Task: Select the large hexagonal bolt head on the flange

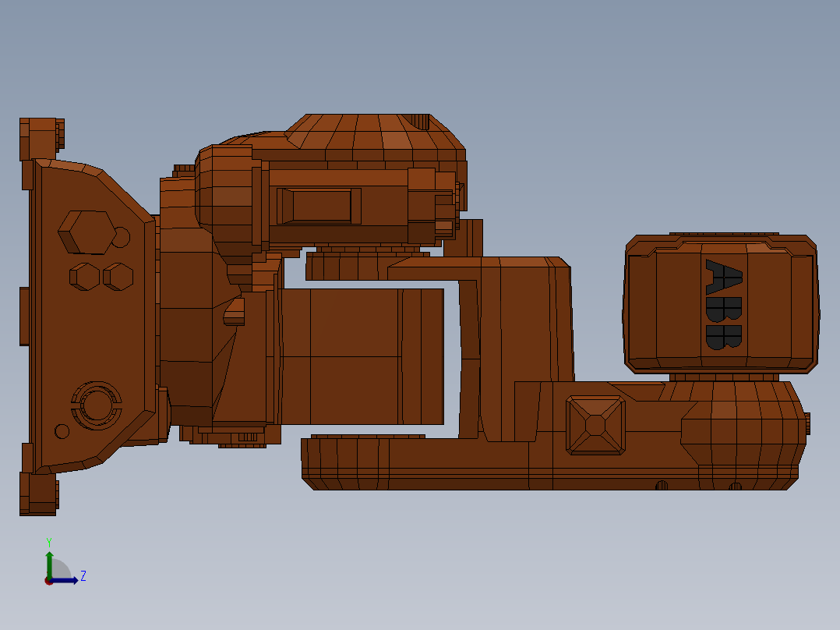Action: pos(86,232)
